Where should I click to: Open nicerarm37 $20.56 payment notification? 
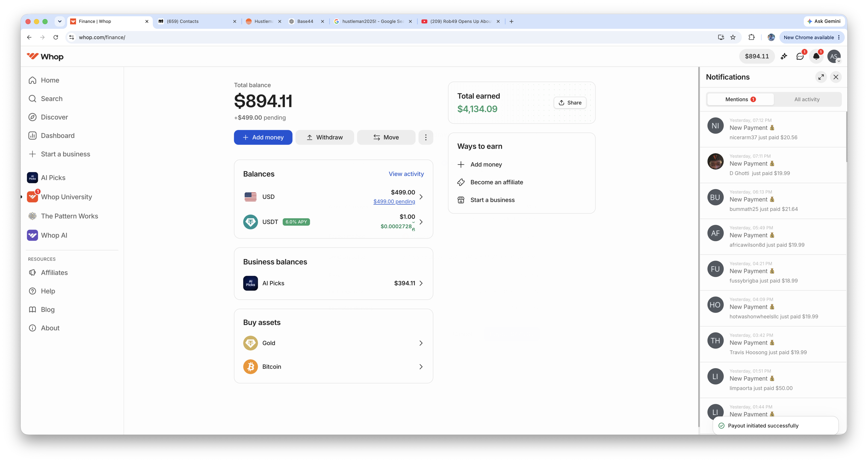tap(773, 129)
